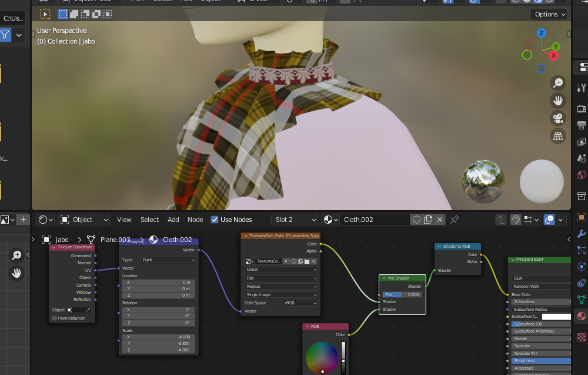
Task: Unlink the Cloth.002 material
Action: click(440, 220)
